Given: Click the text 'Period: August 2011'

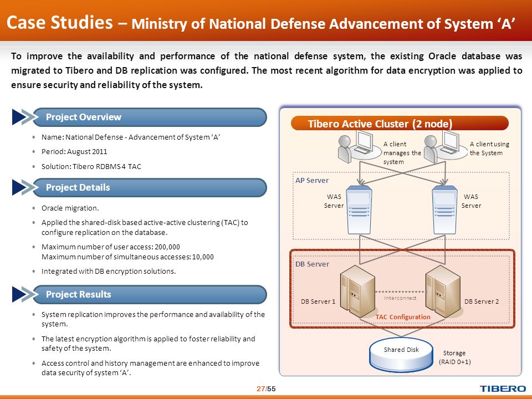Looking at the screenshot, I should 74,152.
